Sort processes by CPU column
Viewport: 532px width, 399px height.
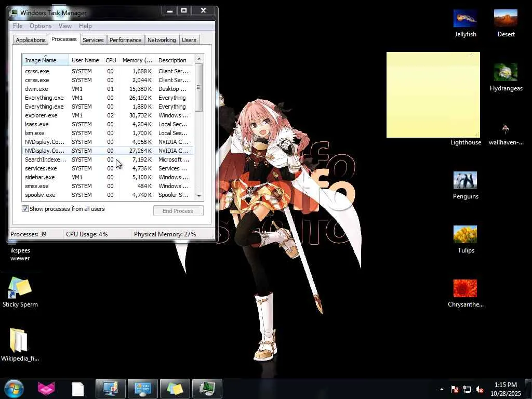pyautogui.click(x=111, y=60)
